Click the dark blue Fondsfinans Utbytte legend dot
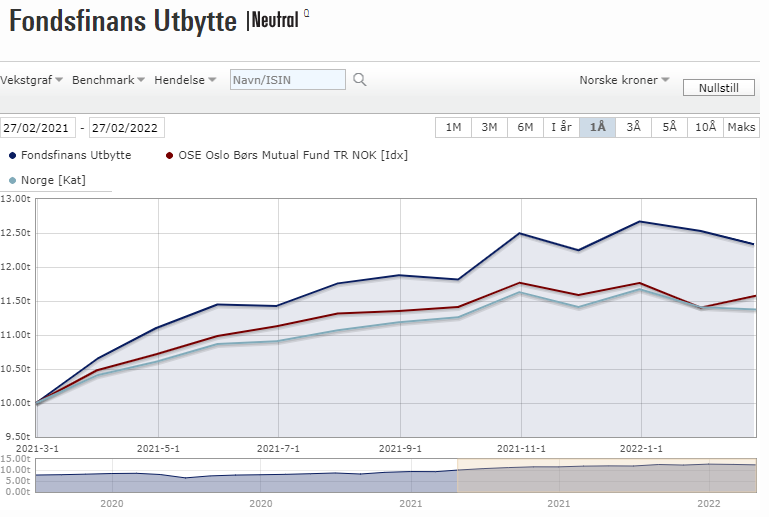 tap(13, 155)
